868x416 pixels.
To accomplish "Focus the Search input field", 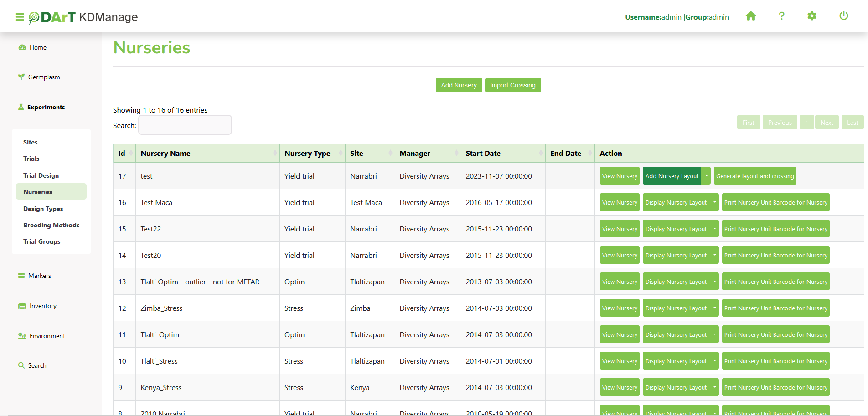I will 185,125.
